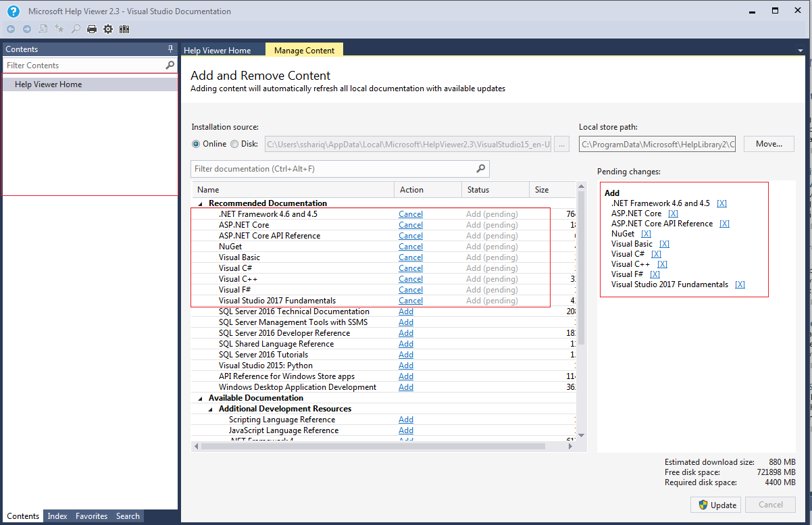Add SQL Server 2016 Technical Documentation

click(x=406, y=311)
